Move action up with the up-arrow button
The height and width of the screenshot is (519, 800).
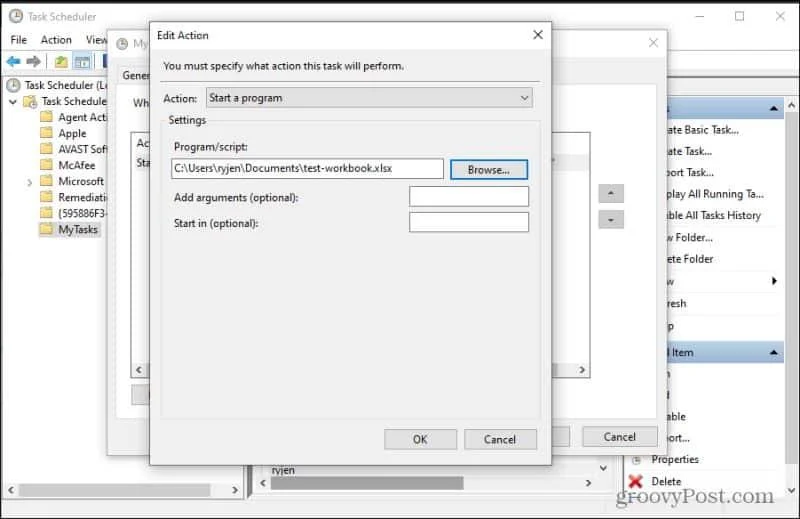[x=611, y=193]
